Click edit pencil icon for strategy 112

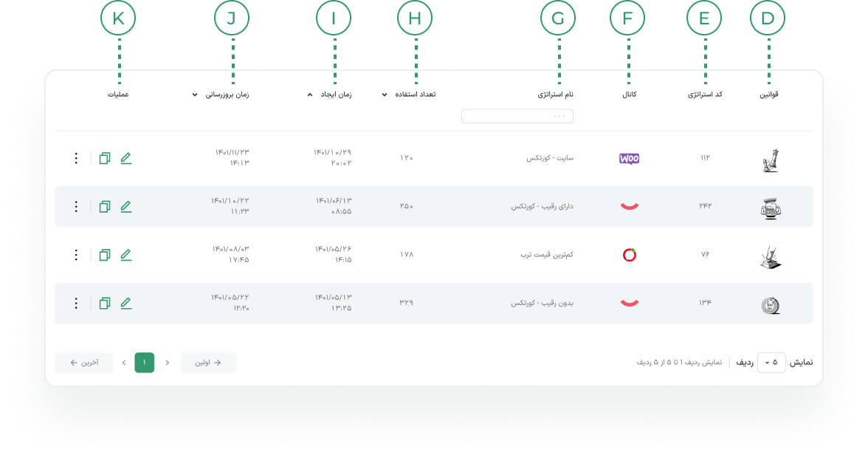pos(126,158)
